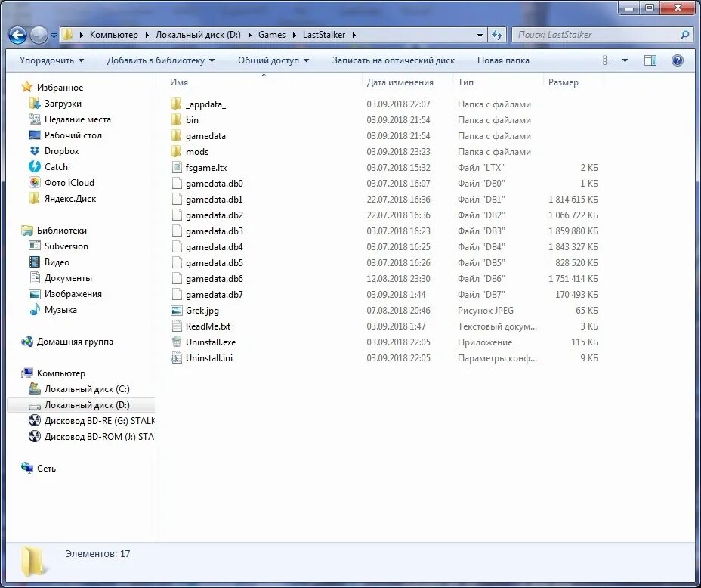This screenshot has height=588, width=701.
Task: Click the Дисковод BD-ROM (J:) drive icon
Action: tap(35, 436)
